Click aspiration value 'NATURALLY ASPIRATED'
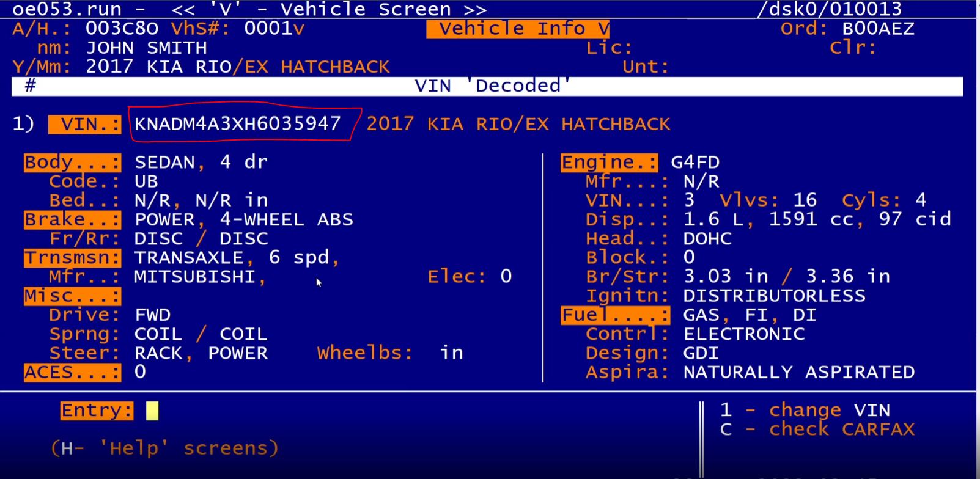 coord(799,372)
